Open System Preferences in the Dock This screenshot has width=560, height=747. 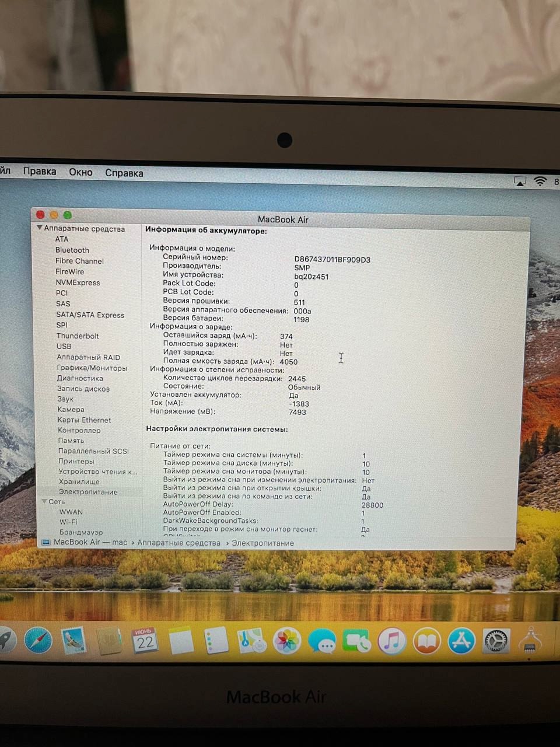[496, 641]
